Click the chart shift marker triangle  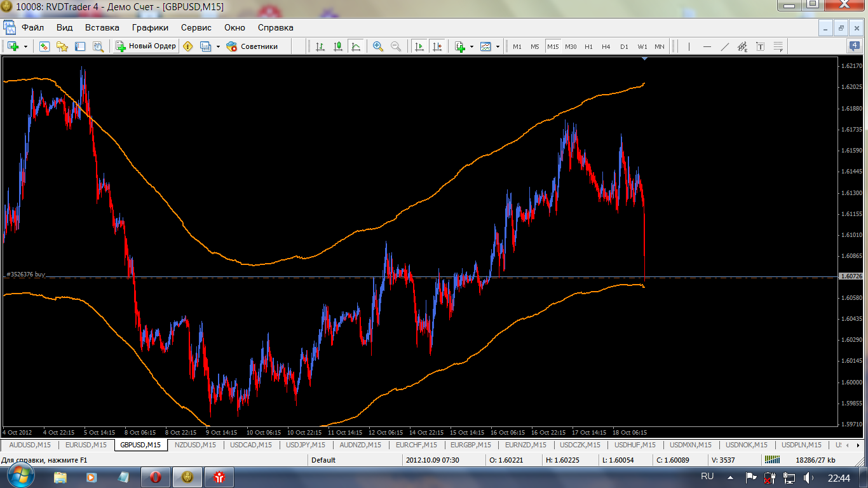[645, 58]
